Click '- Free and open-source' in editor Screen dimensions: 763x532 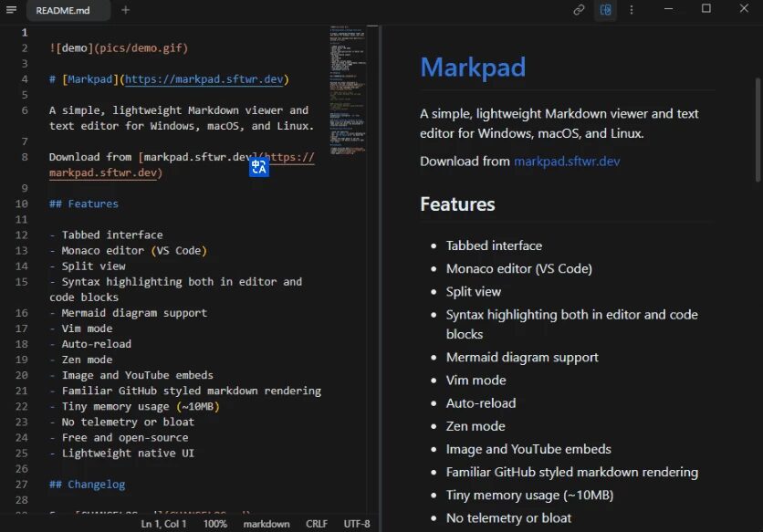point(119,438)
